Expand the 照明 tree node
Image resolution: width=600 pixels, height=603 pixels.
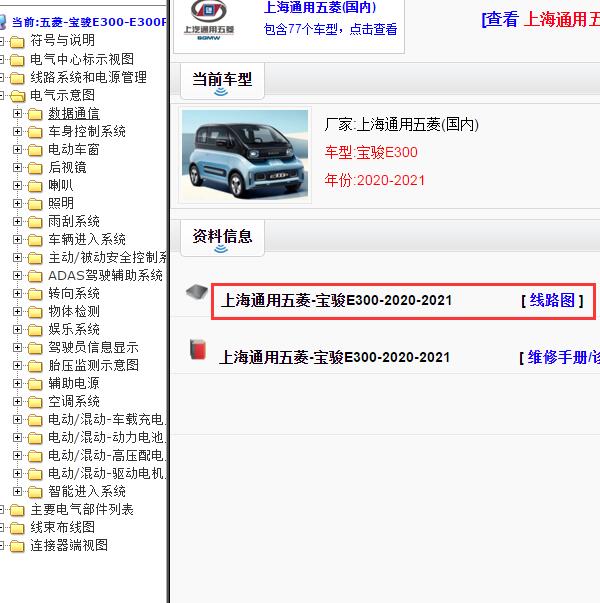[17, 203]
